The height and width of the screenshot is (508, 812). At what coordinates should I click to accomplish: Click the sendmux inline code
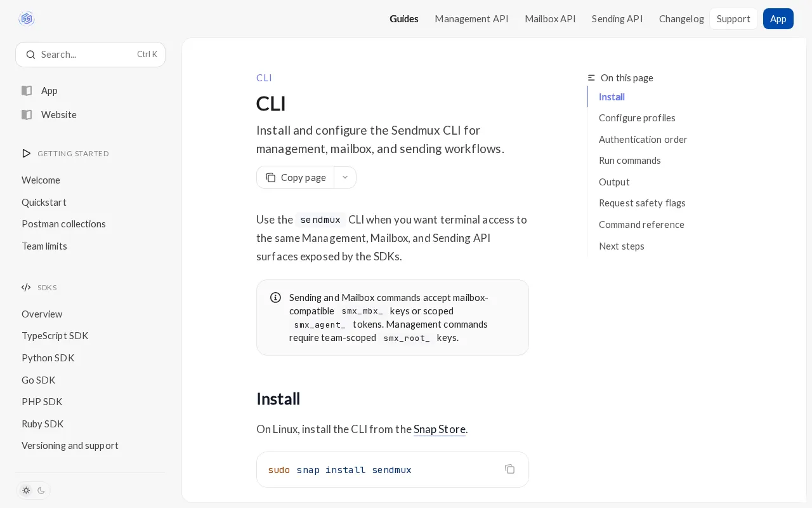tap(320, 220)
